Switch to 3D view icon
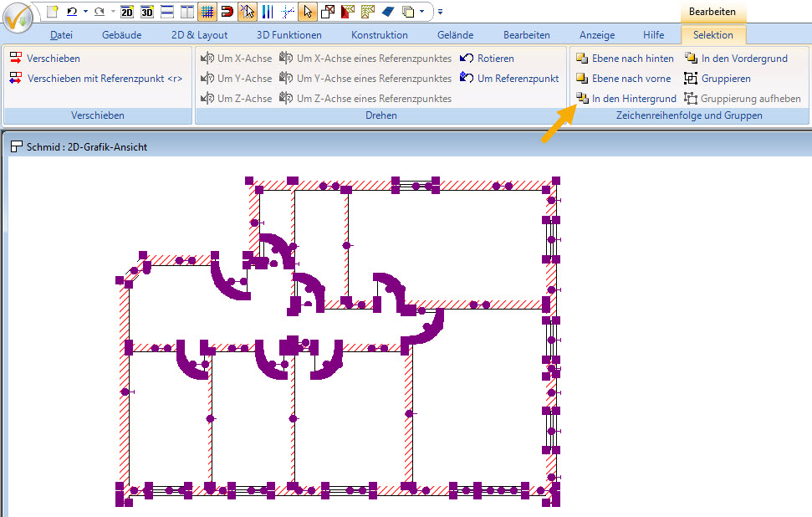 pyautogui.click(x=147, y=12)
